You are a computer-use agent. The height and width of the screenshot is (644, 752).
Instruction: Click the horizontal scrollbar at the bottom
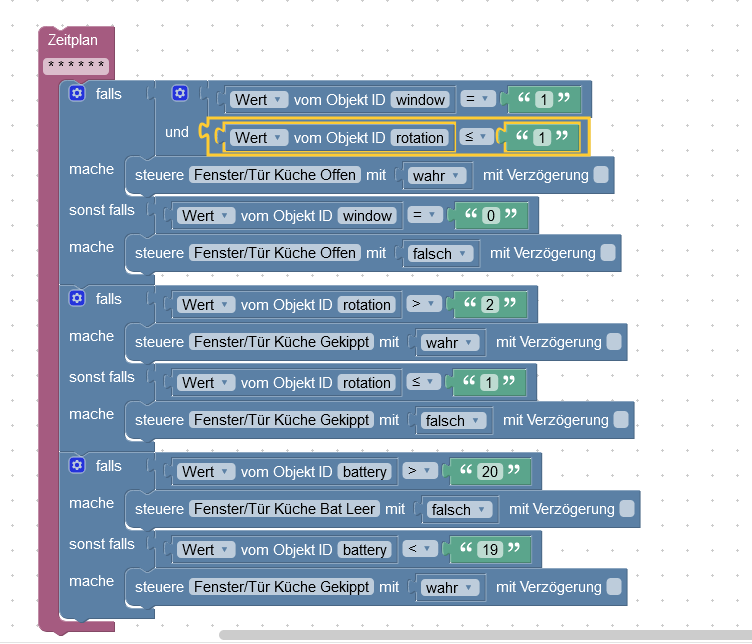(485, 635)
